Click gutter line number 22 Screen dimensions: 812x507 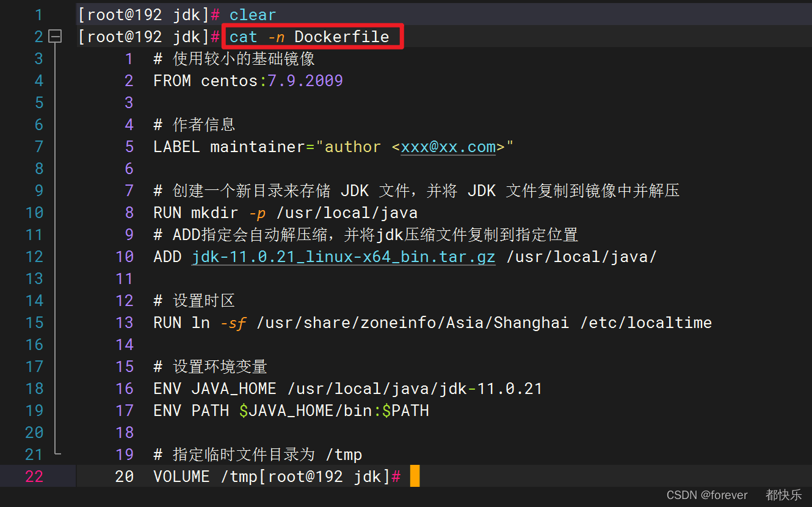pos(34,476)
